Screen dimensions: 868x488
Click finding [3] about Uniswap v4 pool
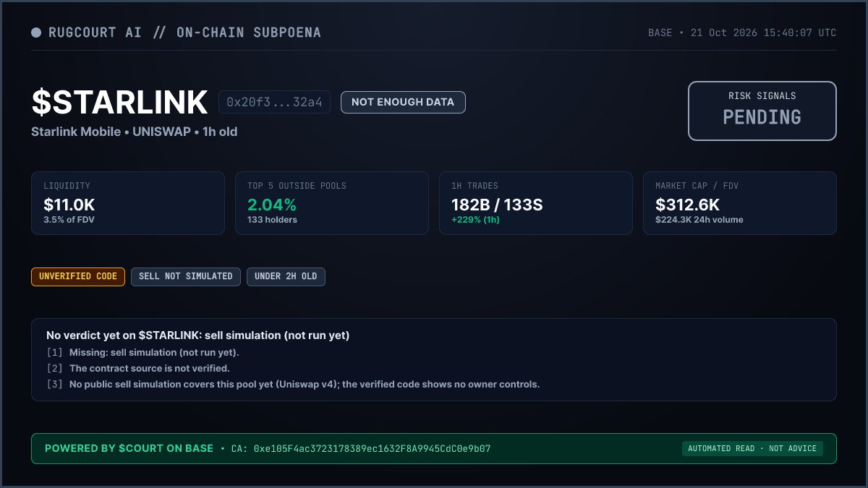[293, 384]
